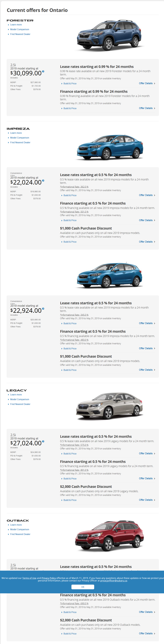Click Build & Price for Forester finance offer

[70, 108]
